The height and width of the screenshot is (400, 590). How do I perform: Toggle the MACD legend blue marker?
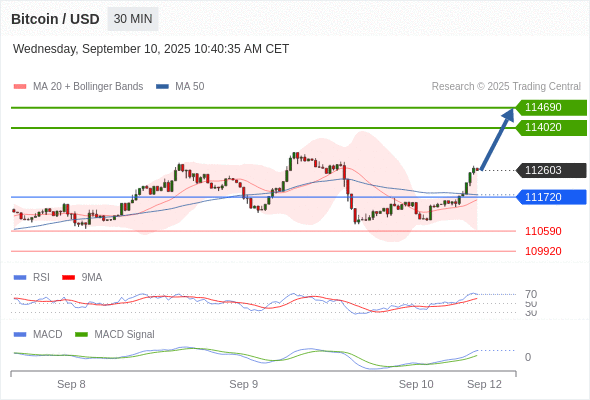20,335
